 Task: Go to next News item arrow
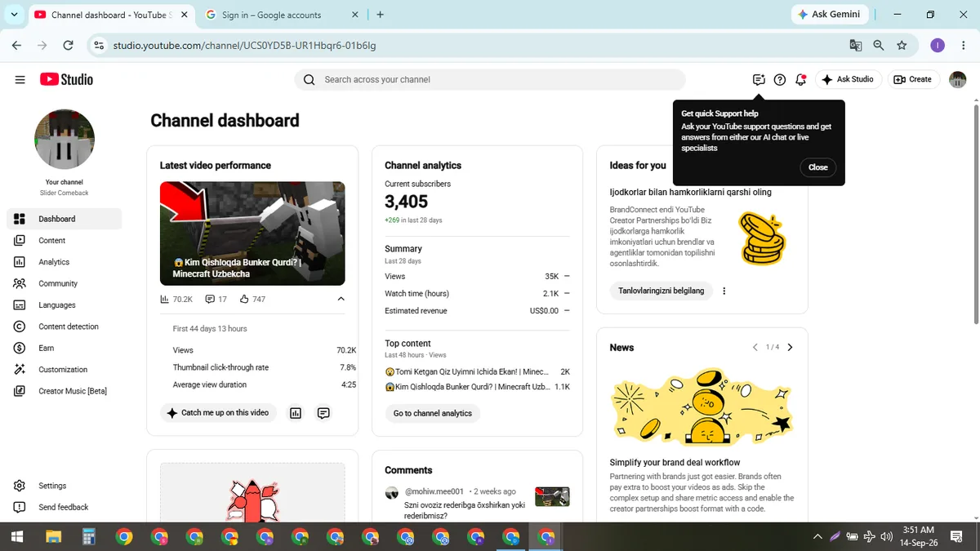790,347
